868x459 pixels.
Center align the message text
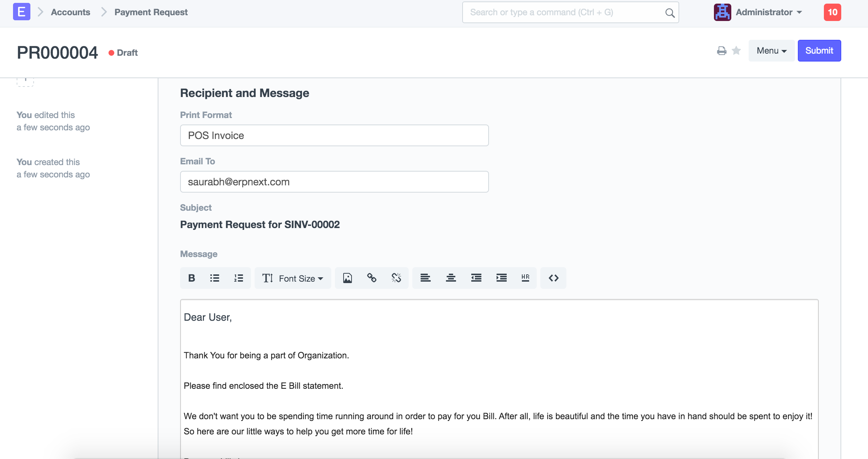(451, 278)
